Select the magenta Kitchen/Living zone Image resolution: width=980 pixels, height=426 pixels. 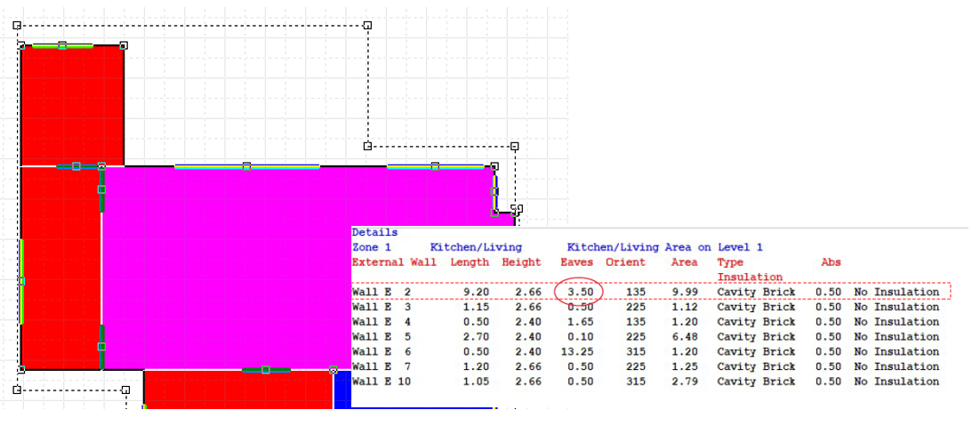click(222, 267)
